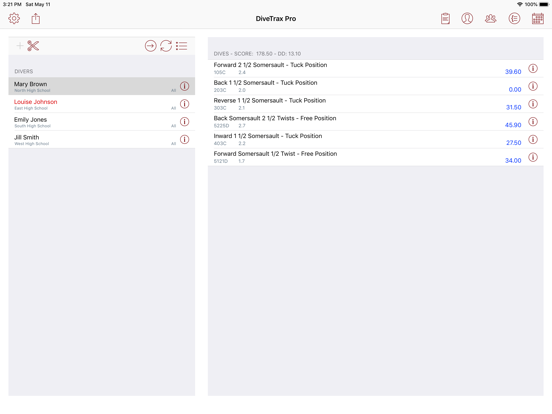Click the DiveTrax Pro title

[276, 19]
